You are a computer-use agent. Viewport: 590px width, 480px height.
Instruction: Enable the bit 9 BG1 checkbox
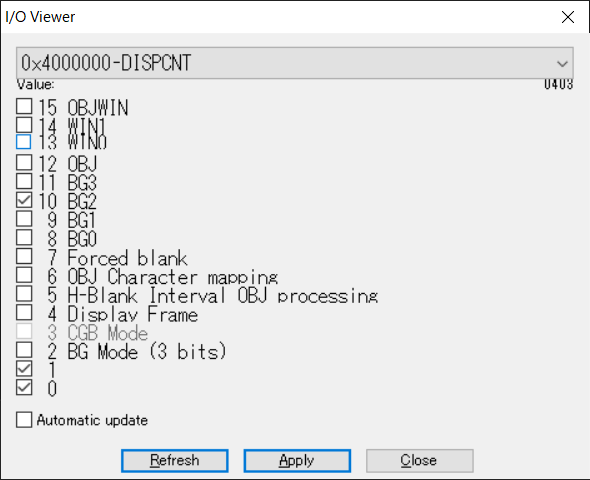pyautogui.click(x=24, y=219)
